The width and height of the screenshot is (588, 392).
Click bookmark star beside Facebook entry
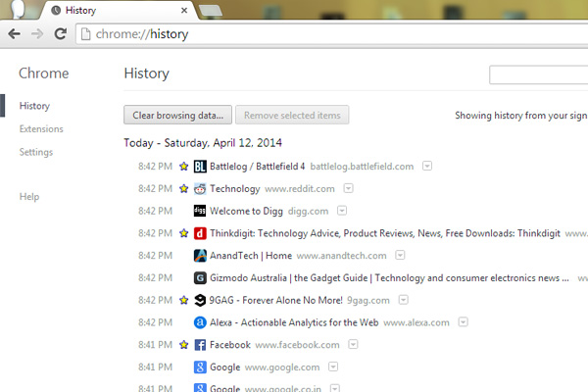pos(184,344)
